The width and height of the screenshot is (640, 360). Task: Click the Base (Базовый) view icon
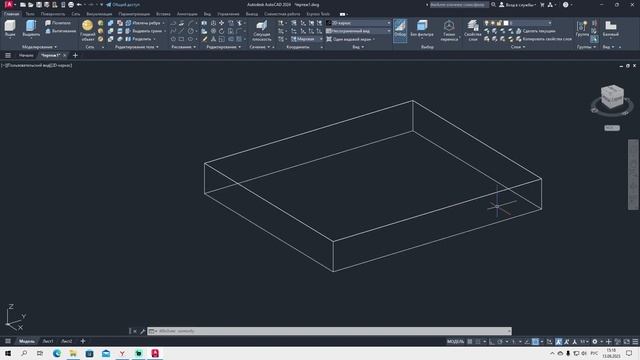point(611,26)
